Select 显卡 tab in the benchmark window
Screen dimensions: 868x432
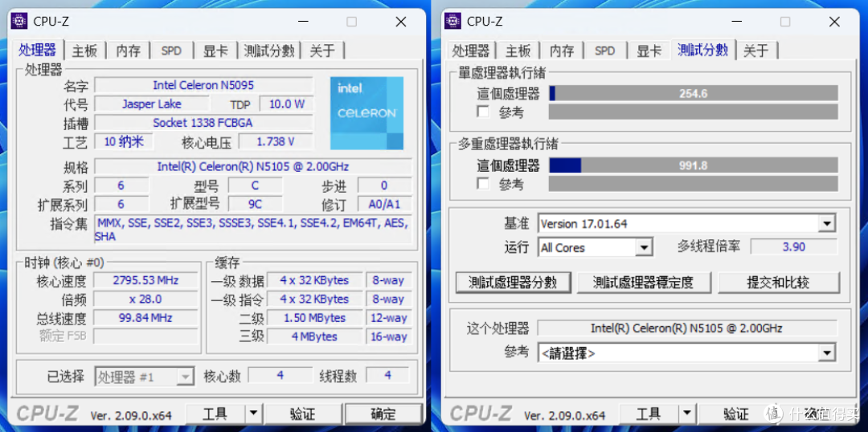pos(649,51)
